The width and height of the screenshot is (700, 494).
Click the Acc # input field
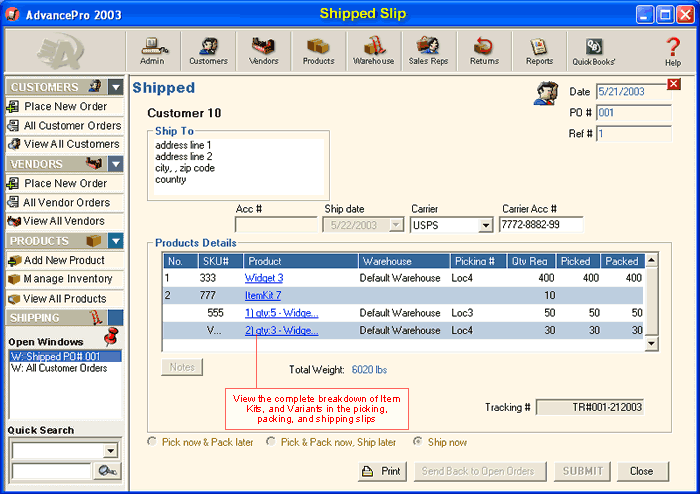(x=276, y=225)
